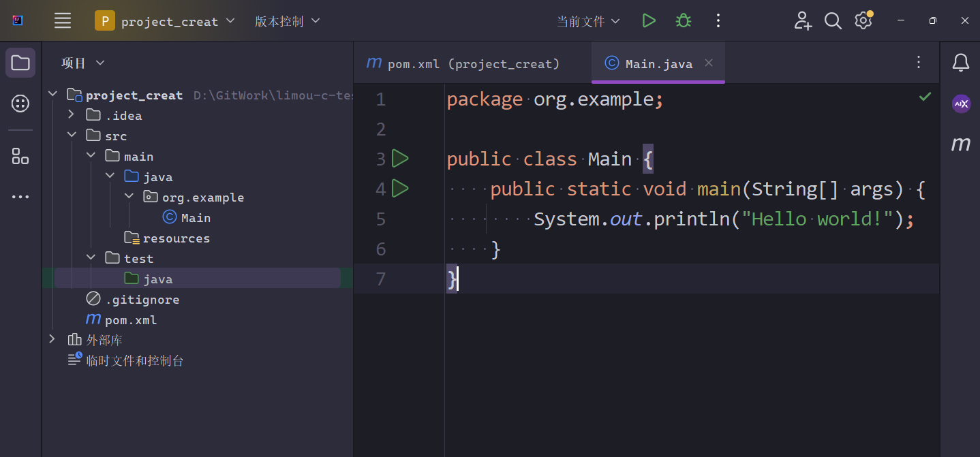The image size is (980, 457).
Task: Open the 当前文件 run configuration dropdown
Action: coord(588,21)
